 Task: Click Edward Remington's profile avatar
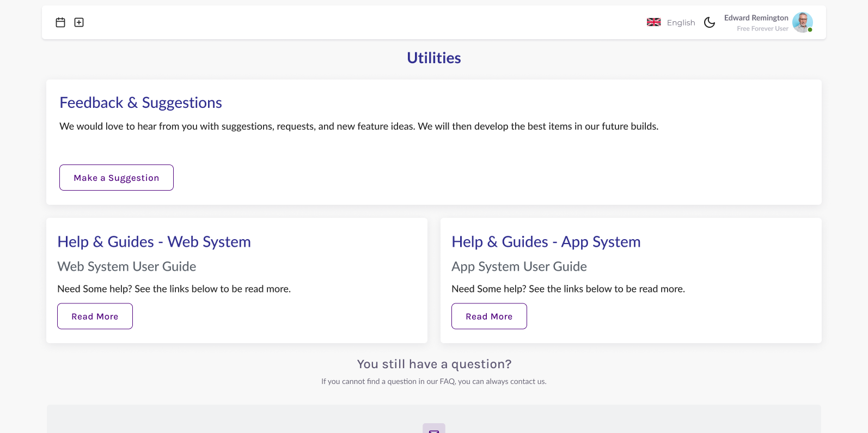pos(802,22)
